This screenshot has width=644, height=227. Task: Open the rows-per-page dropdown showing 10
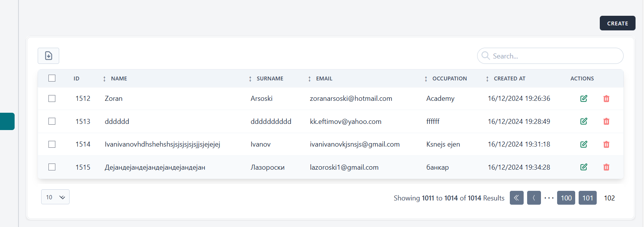click(55, 197)
